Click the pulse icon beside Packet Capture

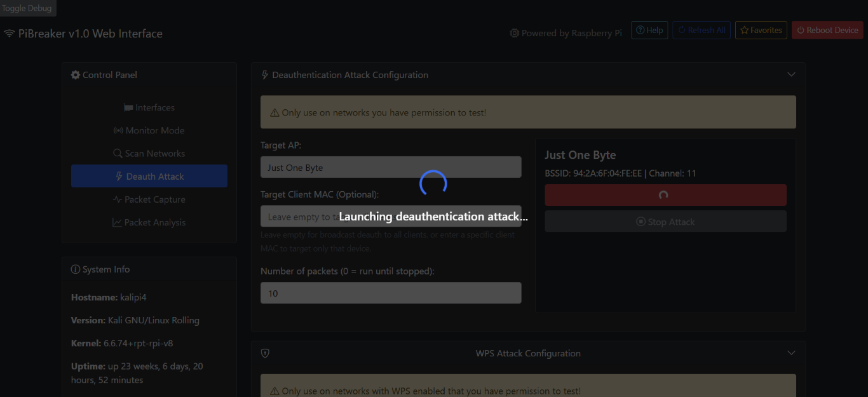[x=118, y=199]
